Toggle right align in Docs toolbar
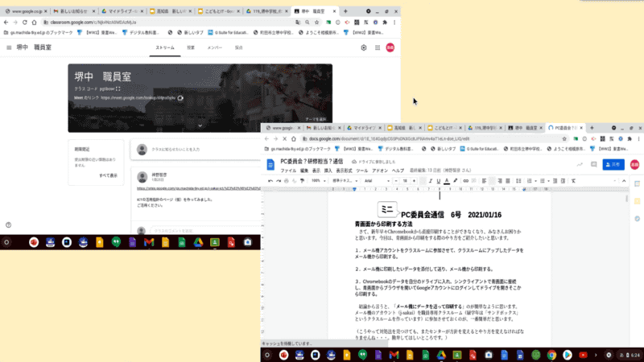This screenshot has height=362, width=644. point(500,181)
